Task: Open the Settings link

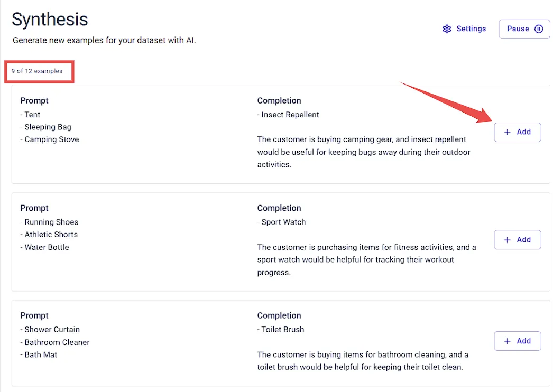Action: pos(465,29)
